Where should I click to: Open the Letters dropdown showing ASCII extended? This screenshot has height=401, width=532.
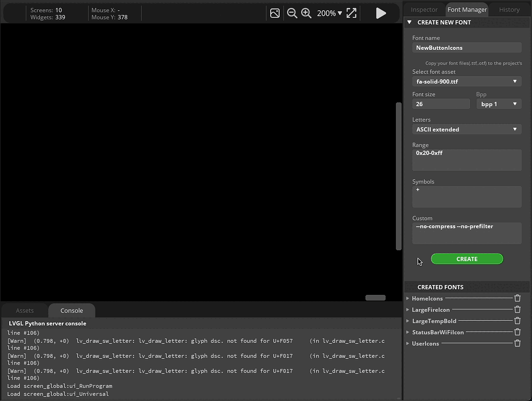pos(466,129)
